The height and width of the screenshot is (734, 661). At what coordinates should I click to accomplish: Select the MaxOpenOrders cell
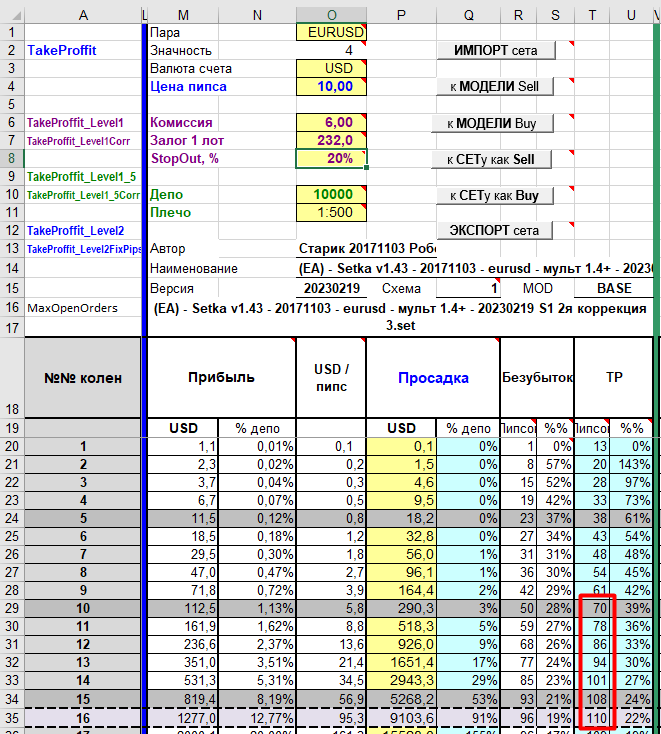pyautogui.click(x=83, y=308)
